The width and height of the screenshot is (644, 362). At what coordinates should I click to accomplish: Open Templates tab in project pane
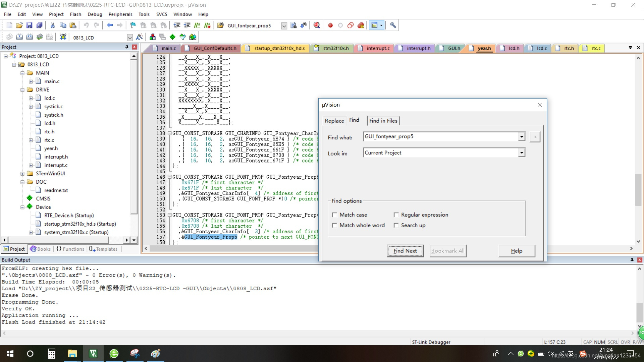pyautogui.click(x=103, y=249)
